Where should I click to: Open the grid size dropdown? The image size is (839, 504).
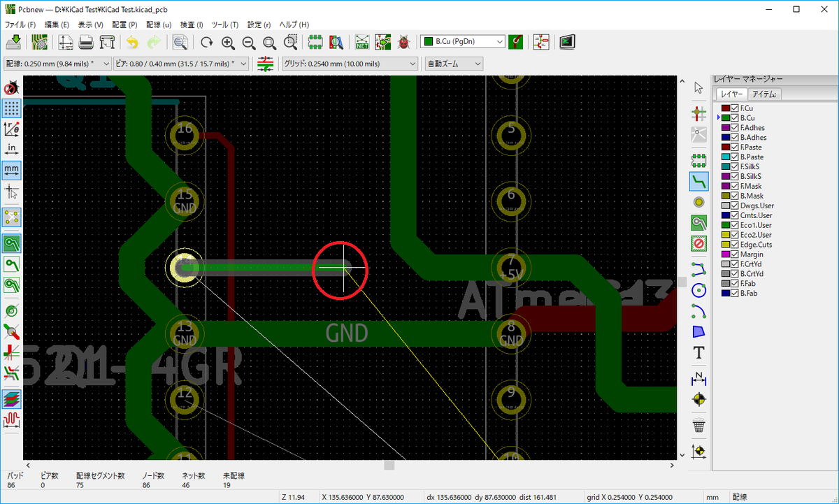point(350,64)
